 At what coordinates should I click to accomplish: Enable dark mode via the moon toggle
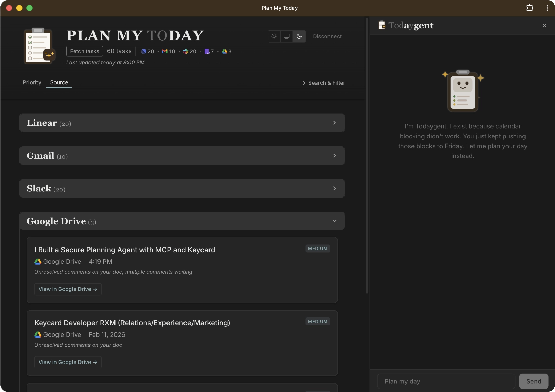(299, 36)
